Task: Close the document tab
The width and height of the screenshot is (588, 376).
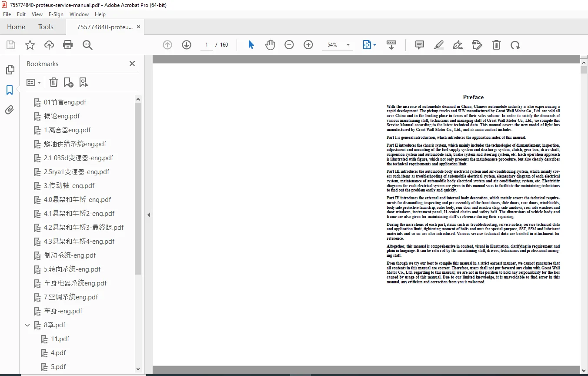Action: click(x=138, y=27)
